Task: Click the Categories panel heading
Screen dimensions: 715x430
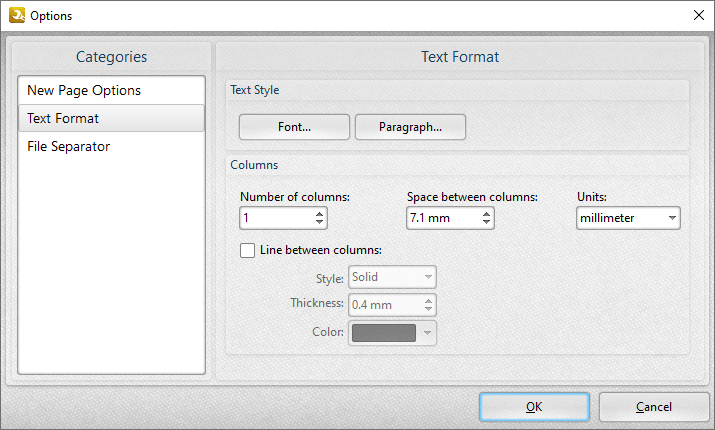Action: [111, 57]
